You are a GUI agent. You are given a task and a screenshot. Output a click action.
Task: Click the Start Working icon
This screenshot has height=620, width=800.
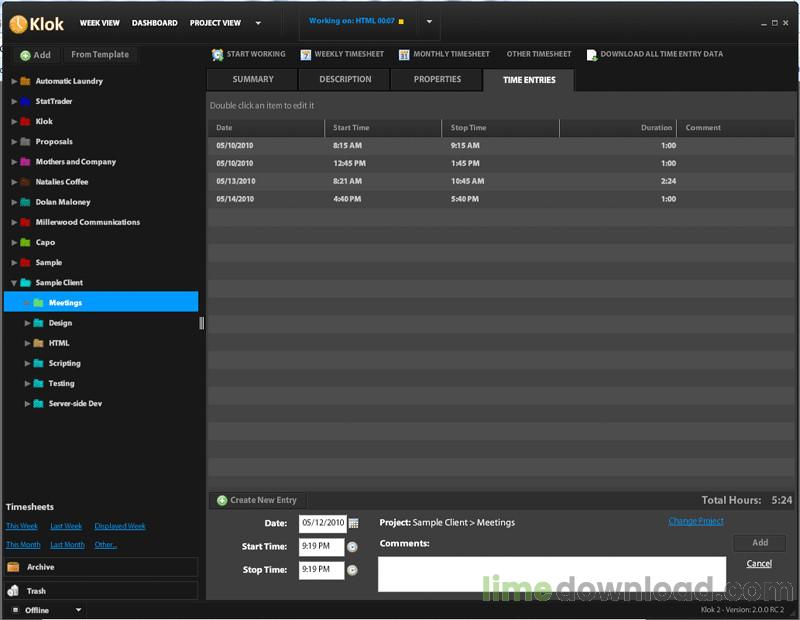(217, 55)
